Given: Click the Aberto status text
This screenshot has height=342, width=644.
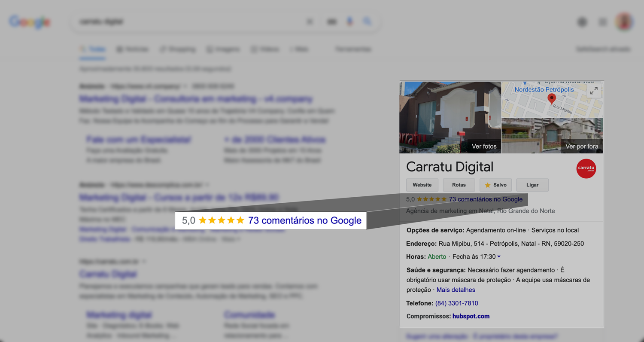Looking at the screenshot, I should click(437, 256).
